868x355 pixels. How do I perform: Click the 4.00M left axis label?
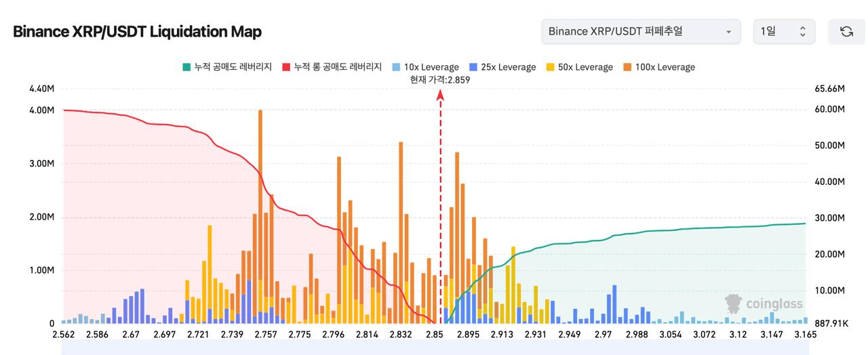(42, 110)
